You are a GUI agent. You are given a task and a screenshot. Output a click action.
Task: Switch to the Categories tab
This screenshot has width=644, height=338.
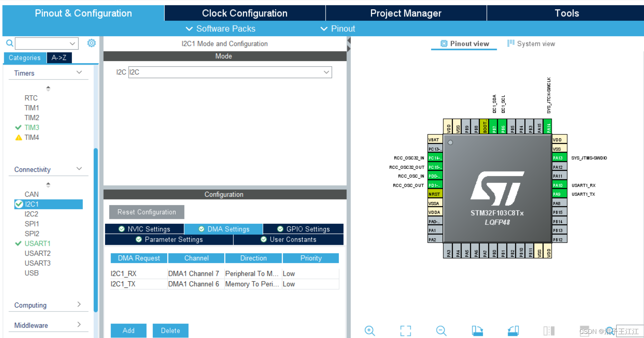pyautogui.click(x=25, y=58)
